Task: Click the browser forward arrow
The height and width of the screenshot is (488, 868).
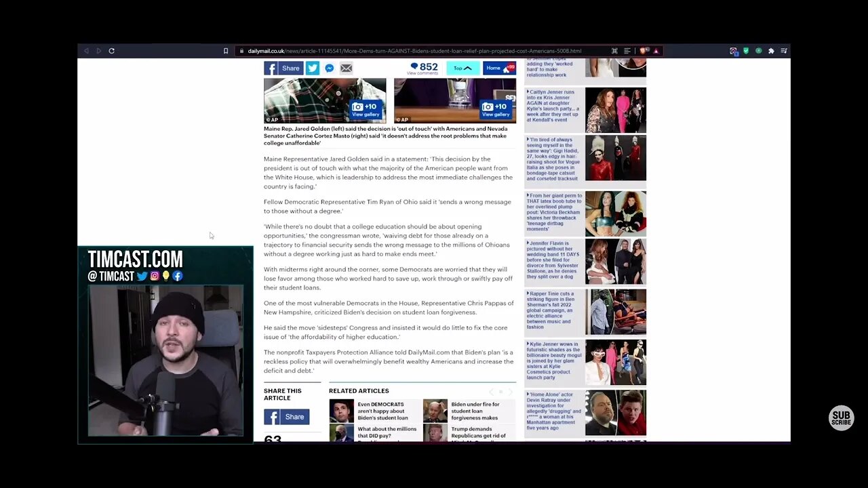Action: coord(99,51)
